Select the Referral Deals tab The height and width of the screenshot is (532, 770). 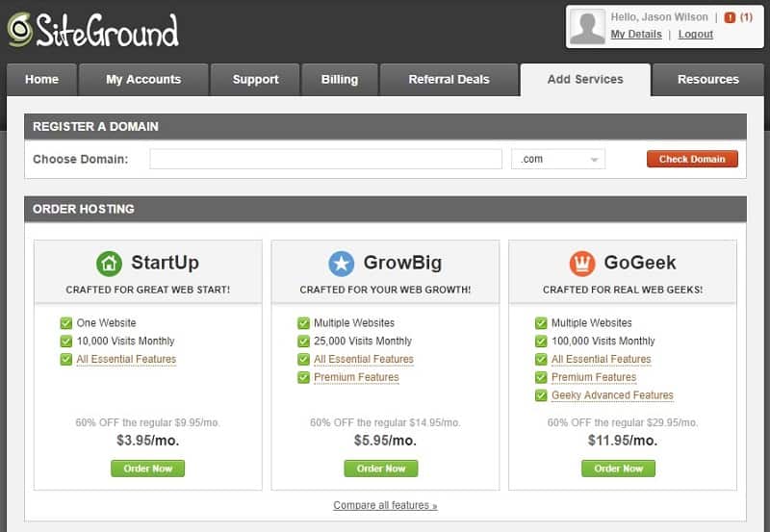click(x=449, y=80)
